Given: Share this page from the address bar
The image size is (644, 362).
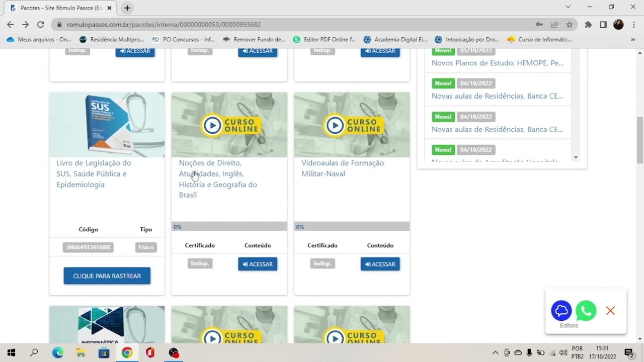Looking at the screenshot, I should pos(554,24).
